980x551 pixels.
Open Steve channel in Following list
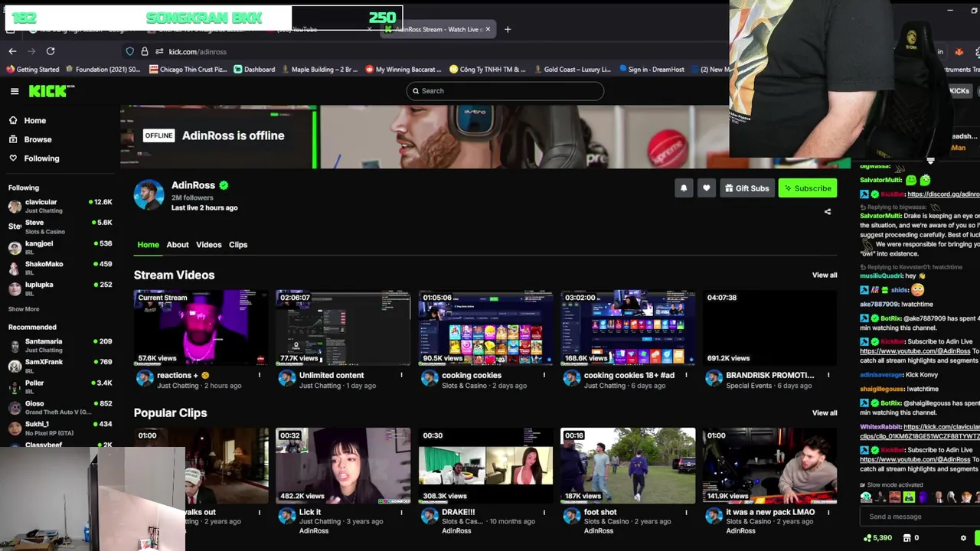60,227
